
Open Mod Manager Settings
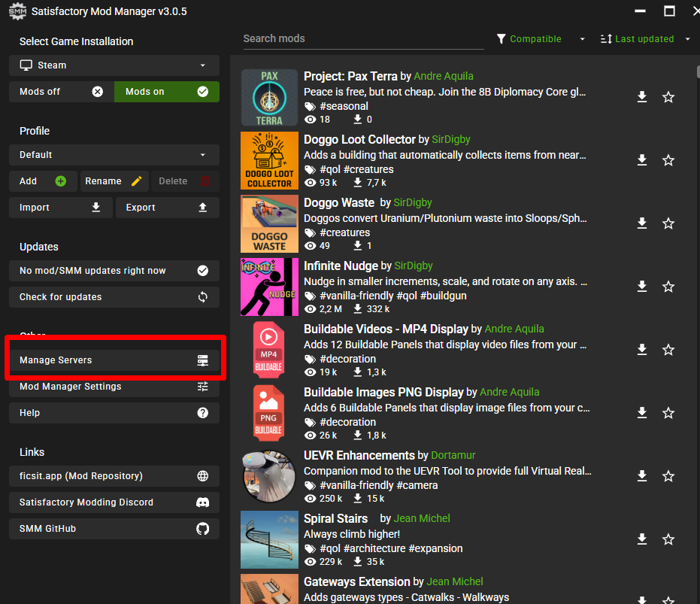(114, 387)
